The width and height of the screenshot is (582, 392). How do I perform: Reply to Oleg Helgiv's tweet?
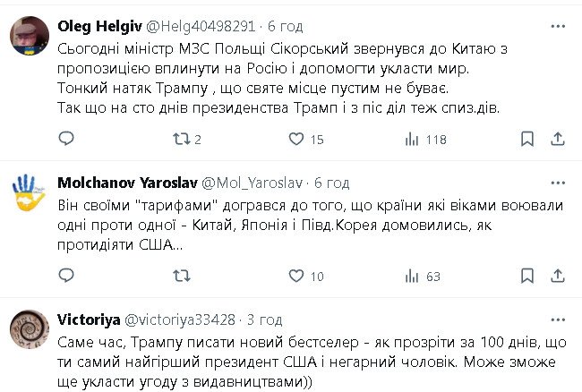(x=65, y=139)
